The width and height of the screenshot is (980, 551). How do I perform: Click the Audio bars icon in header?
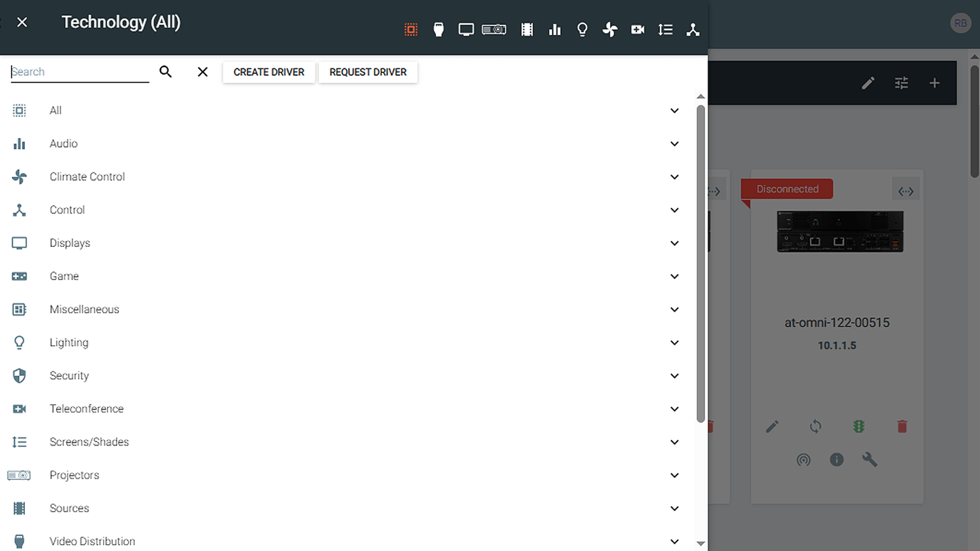point(555,29)
